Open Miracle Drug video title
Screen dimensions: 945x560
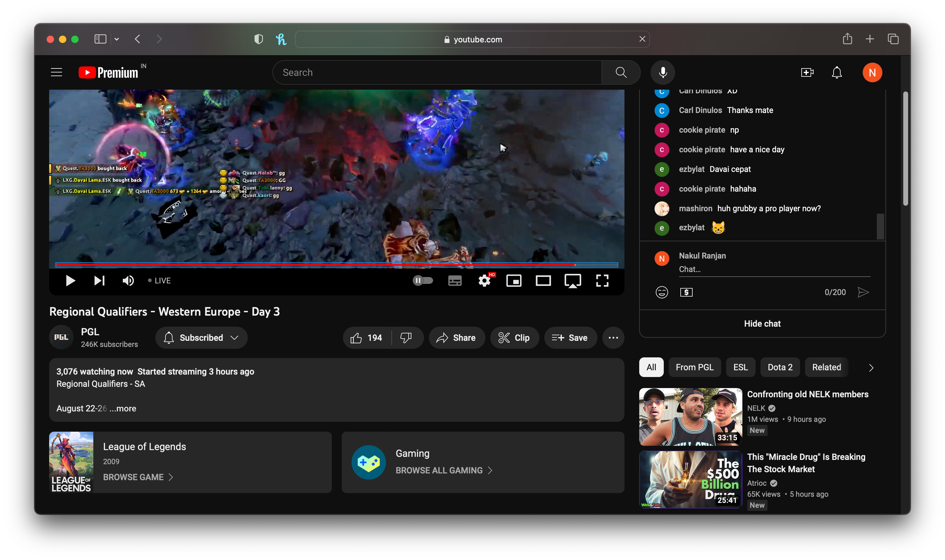pos(806,463)
